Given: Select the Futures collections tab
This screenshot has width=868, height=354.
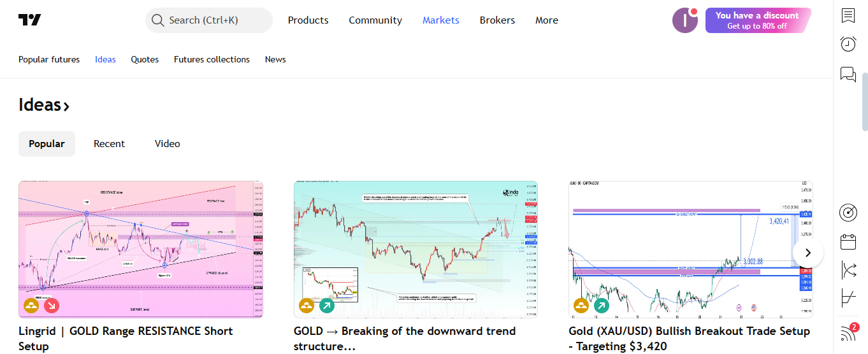Looking at the screenshot, I should [x=212, y=59].
